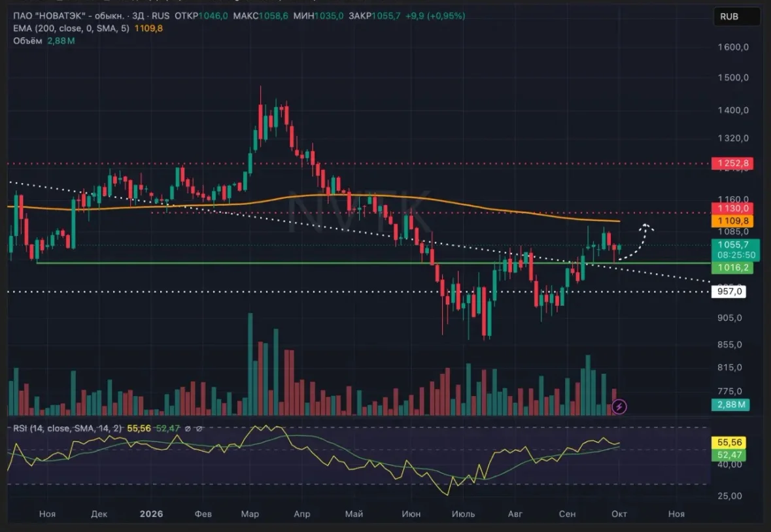771x532 pixels.
Task: Click the orange 1109,8 EMA label on price axis
Action: (732, 221)
